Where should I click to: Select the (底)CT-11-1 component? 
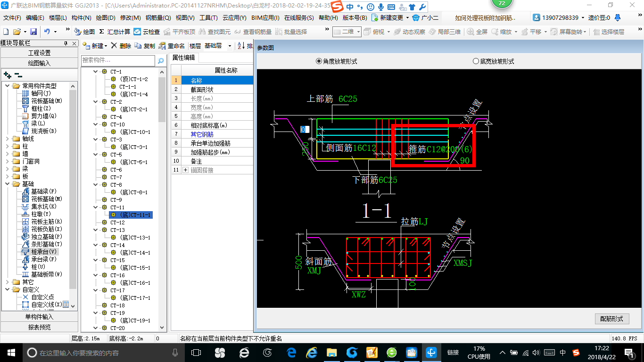click(x=131, y=215)
